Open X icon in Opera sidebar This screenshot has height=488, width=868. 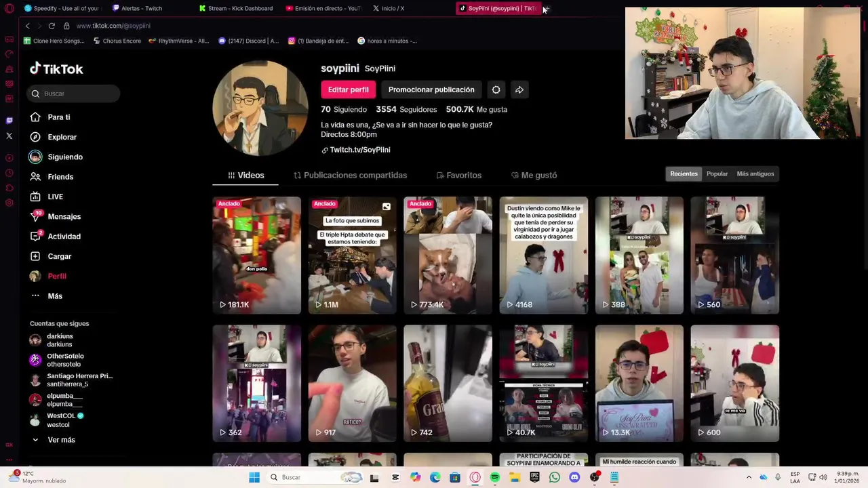coord(9,136)
